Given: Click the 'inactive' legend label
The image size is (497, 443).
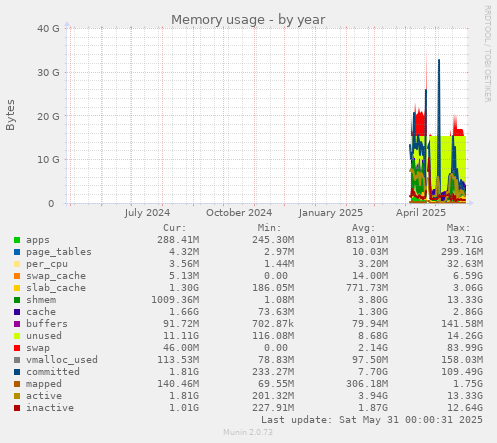Looking at the screenshot, I should pos(50,408).
